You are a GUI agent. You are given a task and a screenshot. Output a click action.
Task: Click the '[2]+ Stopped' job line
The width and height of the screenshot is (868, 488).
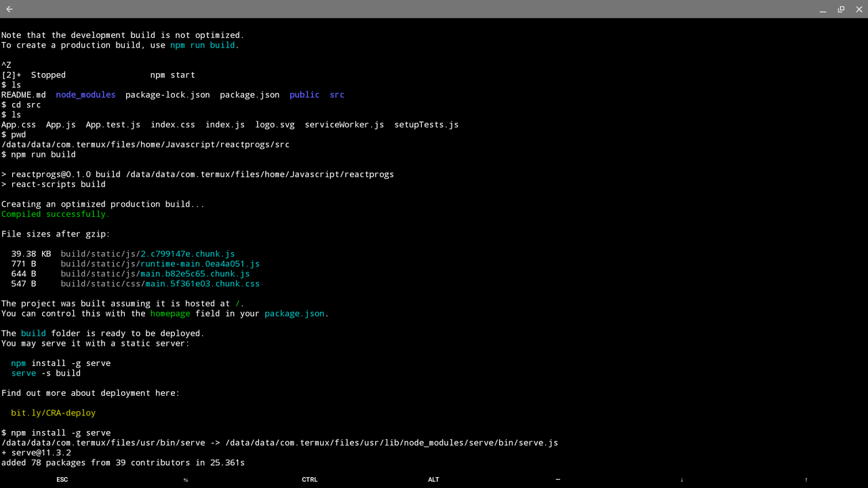(x=98, y=75)
